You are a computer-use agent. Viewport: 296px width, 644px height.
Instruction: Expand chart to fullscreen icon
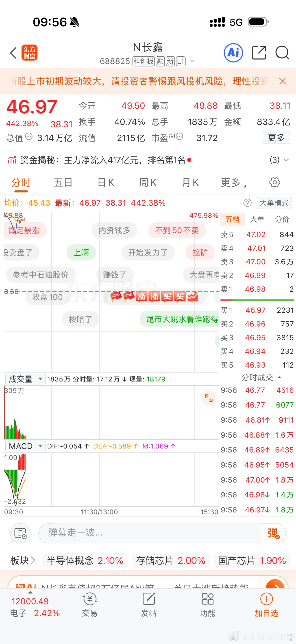(208, 398)
